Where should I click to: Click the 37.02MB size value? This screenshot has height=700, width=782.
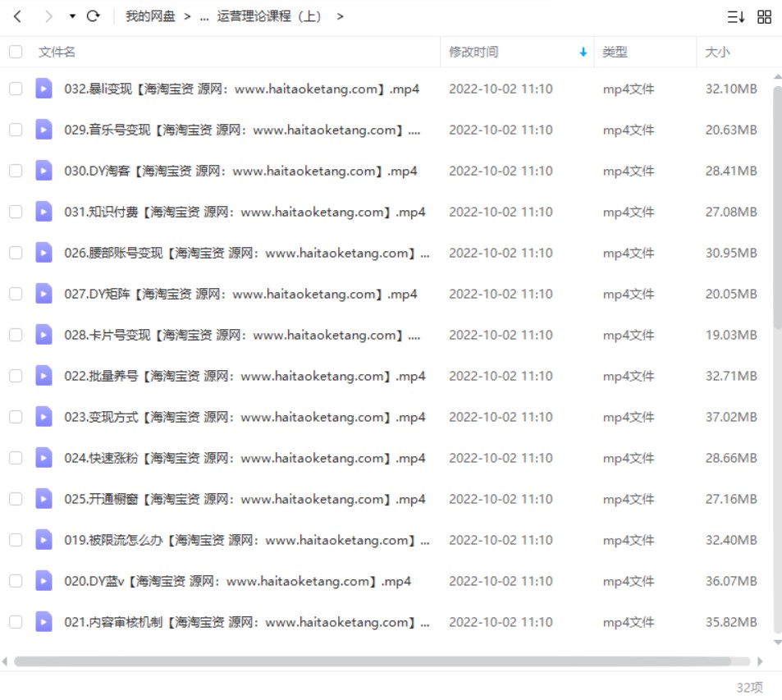[x=731, y=417]
